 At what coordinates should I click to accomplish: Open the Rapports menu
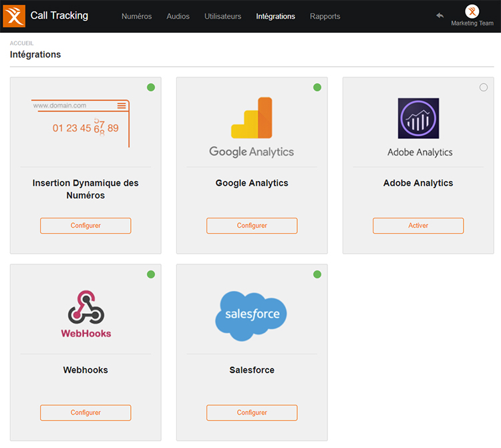(x=325, y=16)
